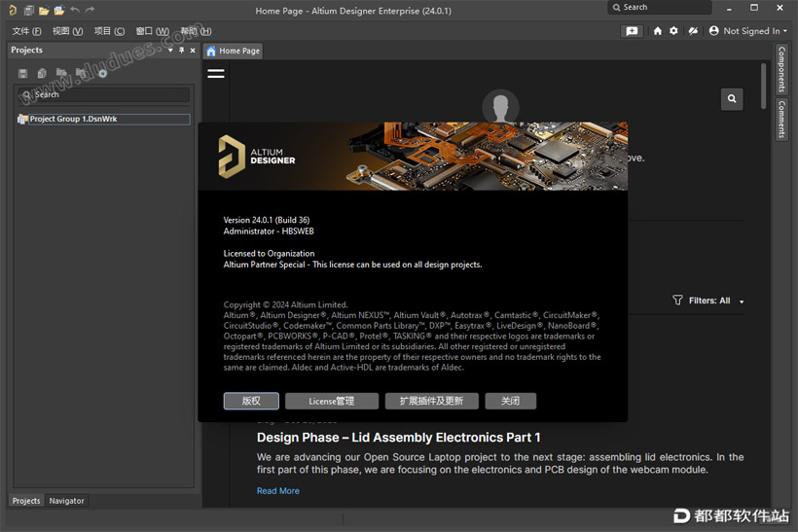Click the magnifier search button on Home Page

point(732,98)
